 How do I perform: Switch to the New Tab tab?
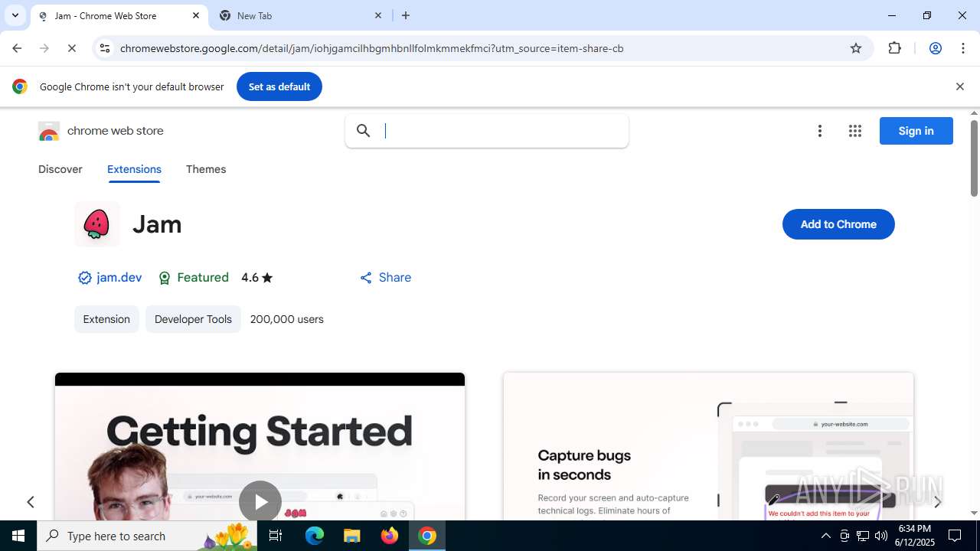click(302, 15)
